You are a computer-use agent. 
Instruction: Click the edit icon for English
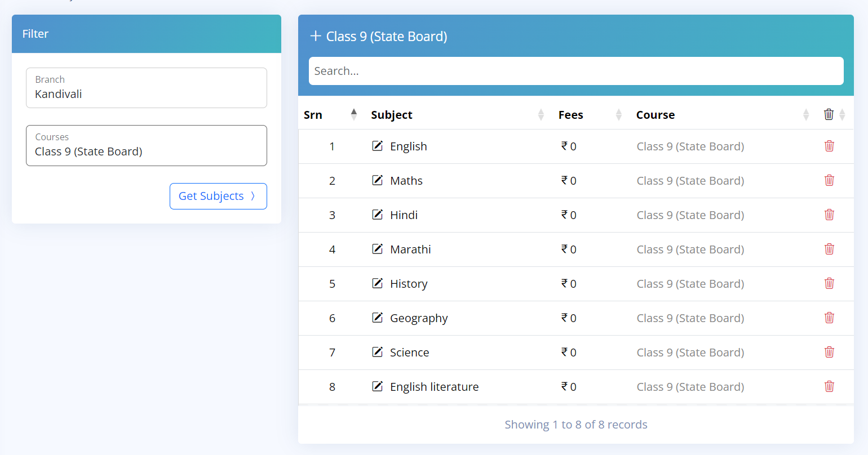pyautogui.click(x=378, y=146)
